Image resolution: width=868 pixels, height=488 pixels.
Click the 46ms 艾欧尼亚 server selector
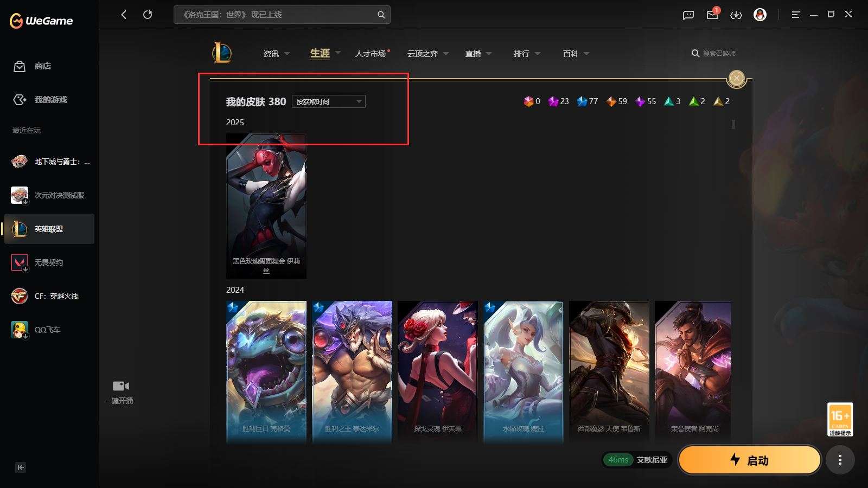coord(637,460)
